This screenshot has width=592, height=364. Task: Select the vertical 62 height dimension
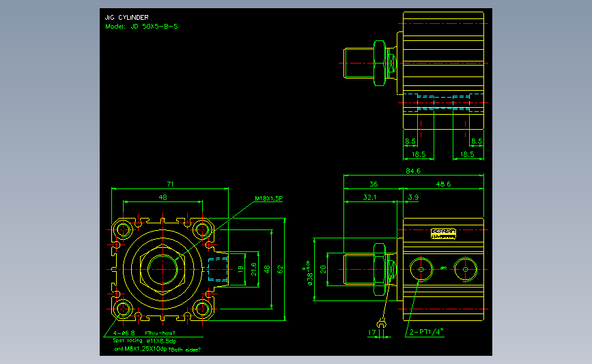(x=280, y=270)
